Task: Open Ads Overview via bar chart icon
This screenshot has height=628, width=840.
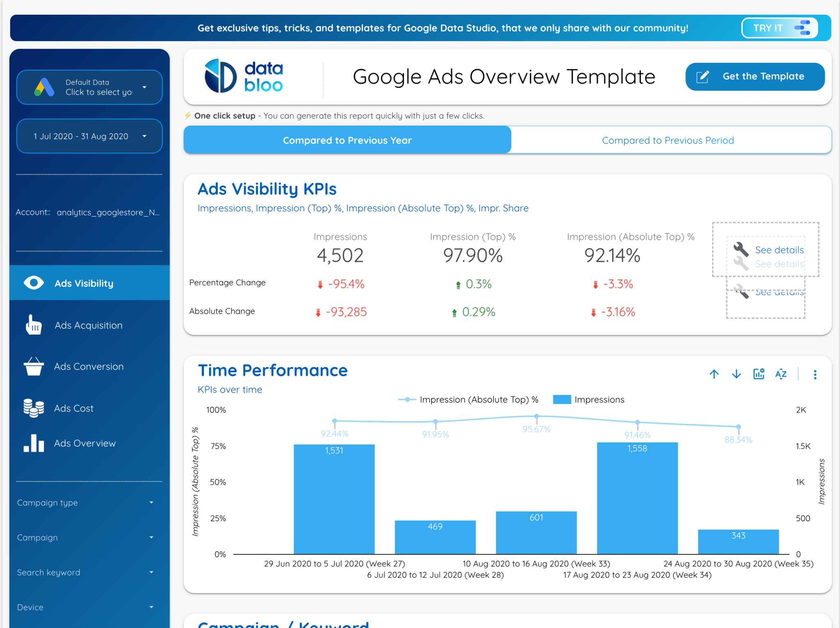Action: [x=34, y=443]
